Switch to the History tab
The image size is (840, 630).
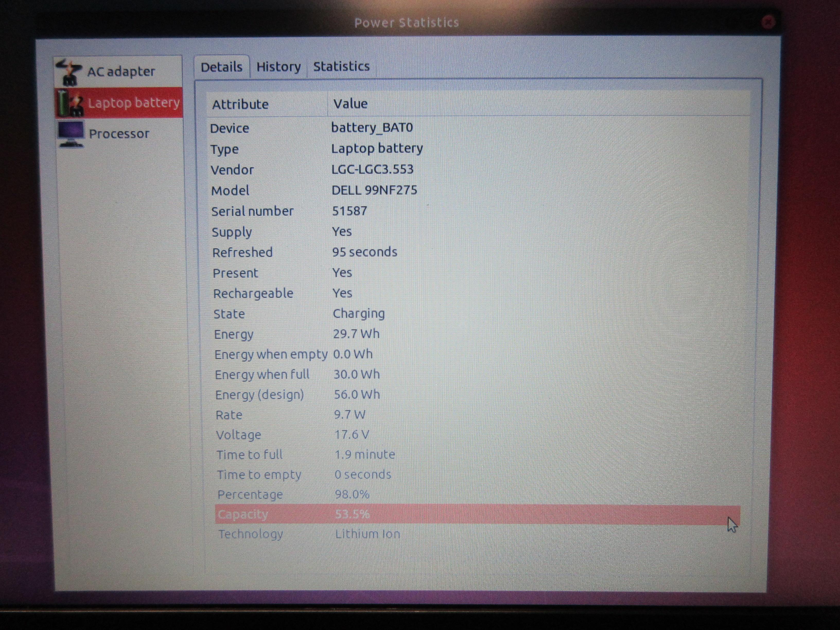278,67
